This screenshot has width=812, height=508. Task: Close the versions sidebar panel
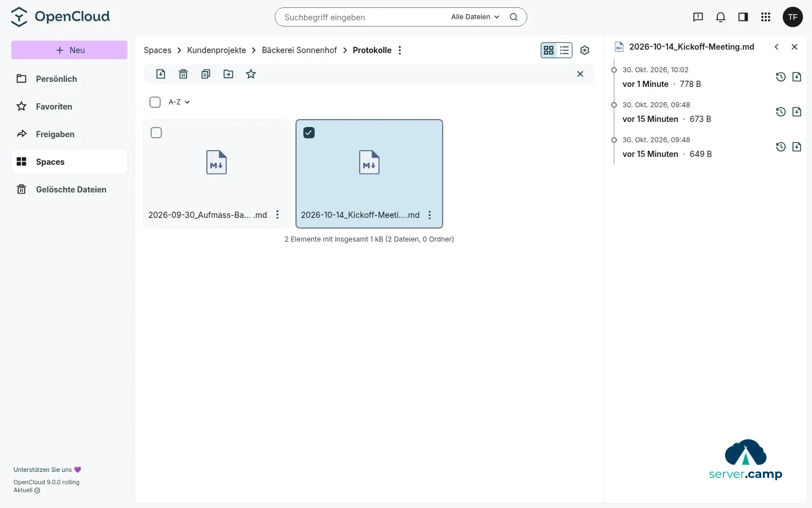[795, 47]
